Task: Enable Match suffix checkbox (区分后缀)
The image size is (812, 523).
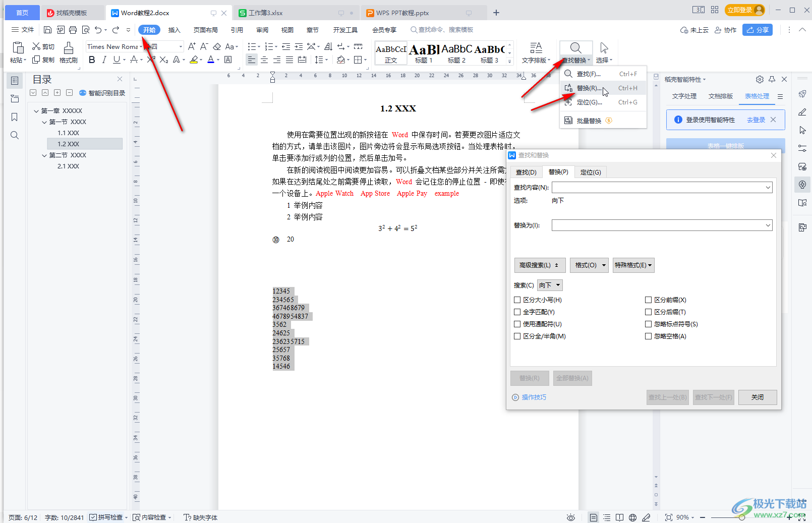Action: point(649,312)
